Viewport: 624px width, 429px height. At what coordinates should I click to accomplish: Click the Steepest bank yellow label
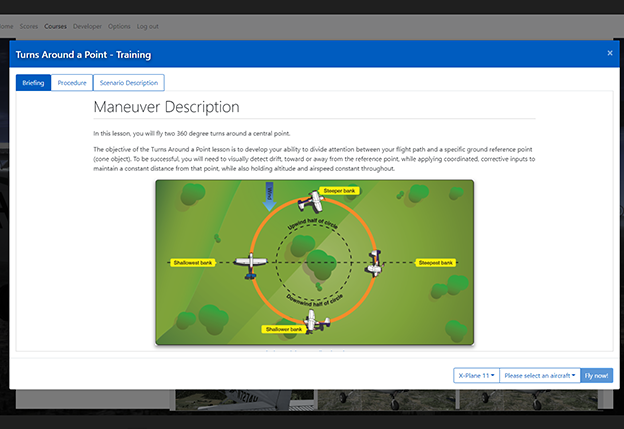point(436,263)
